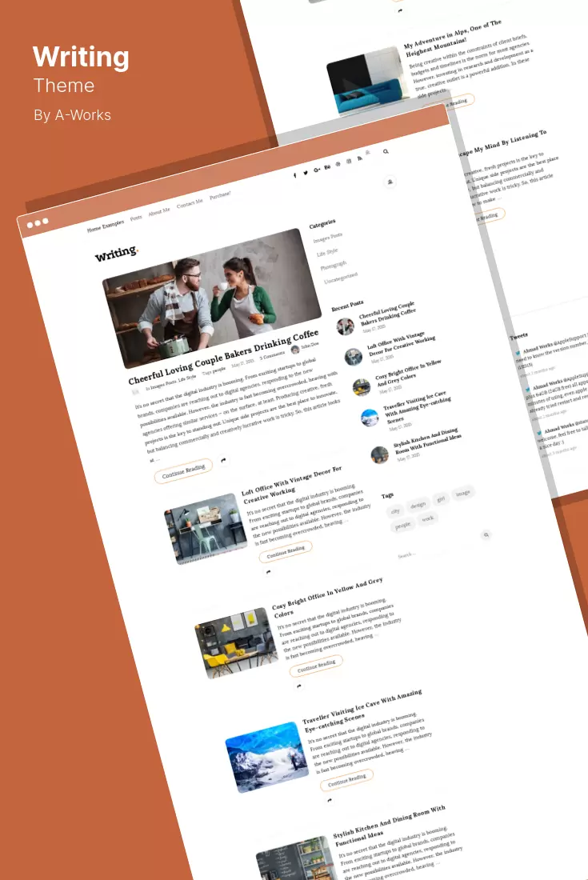Share the Cheerful Loving Couple post
588x880 pixels.
(223, 460)
